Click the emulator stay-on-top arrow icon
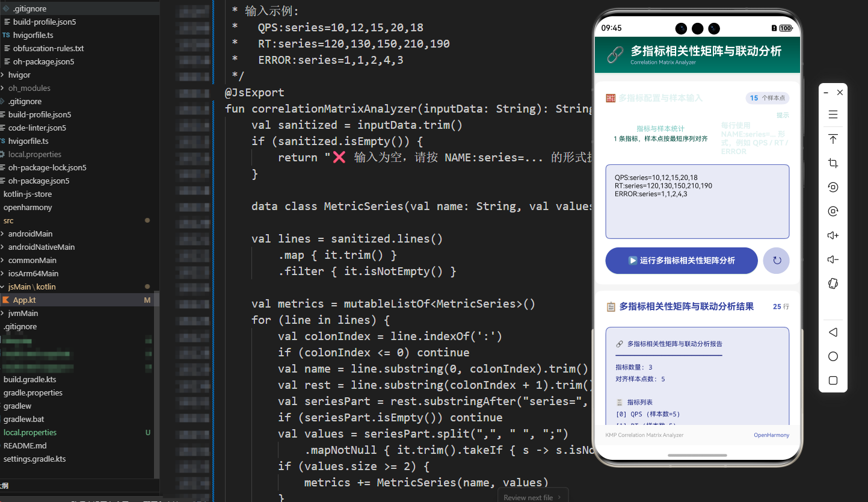This screenshot has width=868, height=502. [x=833, y=139]
